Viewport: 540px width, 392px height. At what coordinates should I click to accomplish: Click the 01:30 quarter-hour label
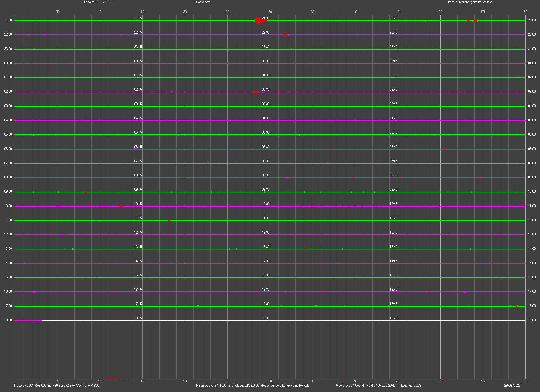pos(266,75)
